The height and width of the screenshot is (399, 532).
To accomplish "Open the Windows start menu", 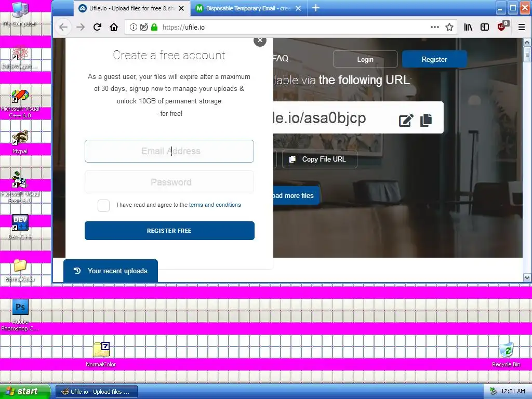I will click(x=25, y=391).
